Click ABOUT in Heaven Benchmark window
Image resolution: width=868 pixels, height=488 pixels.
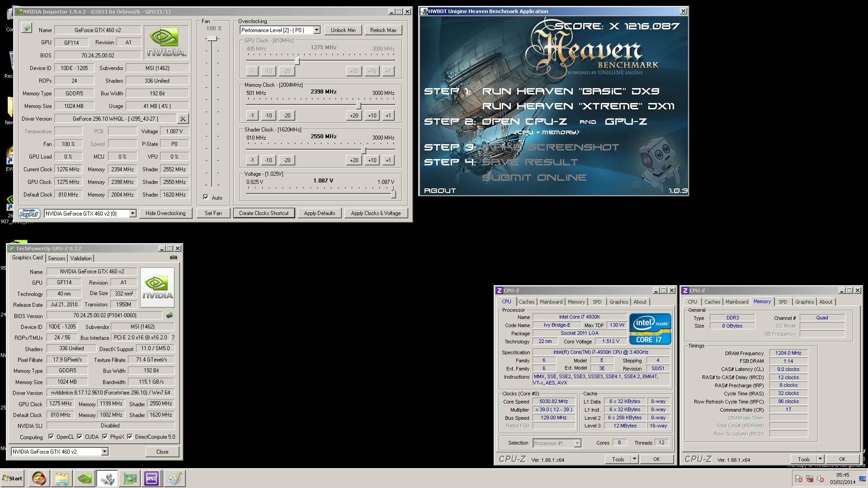tap(440, 191)
